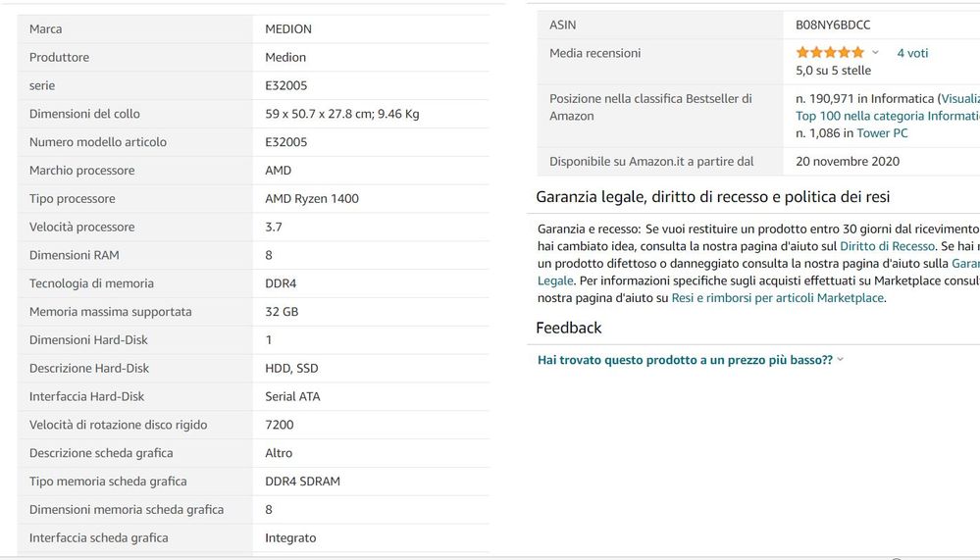Click "Hai trovato questo prodotto" feedback link
The width and height of the screenshot is (980, 560).
click(685, 360)
